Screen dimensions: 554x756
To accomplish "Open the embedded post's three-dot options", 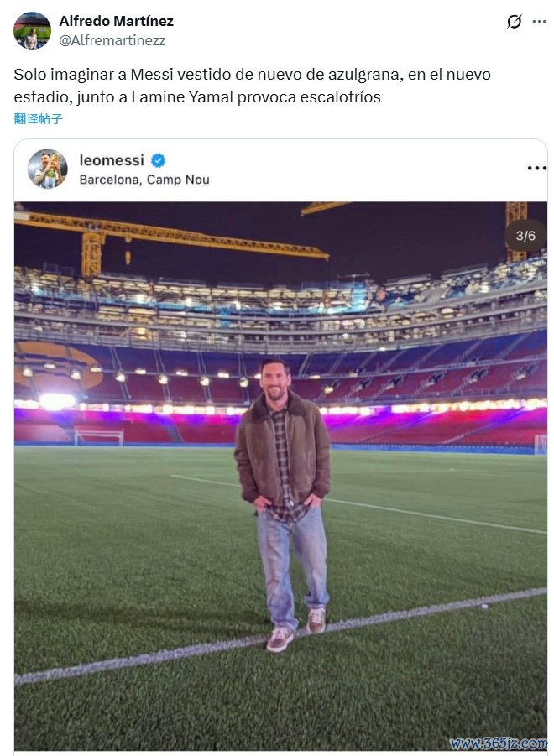I will 536,169.
